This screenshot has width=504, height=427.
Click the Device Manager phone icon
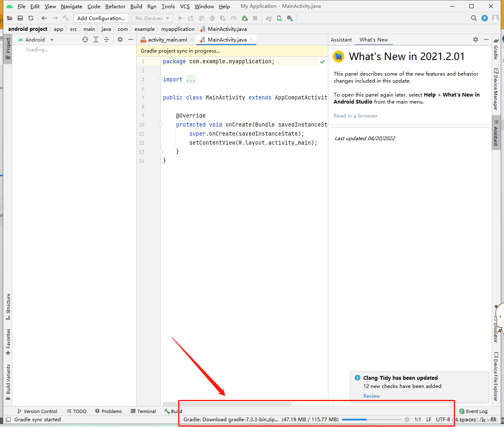279,18
